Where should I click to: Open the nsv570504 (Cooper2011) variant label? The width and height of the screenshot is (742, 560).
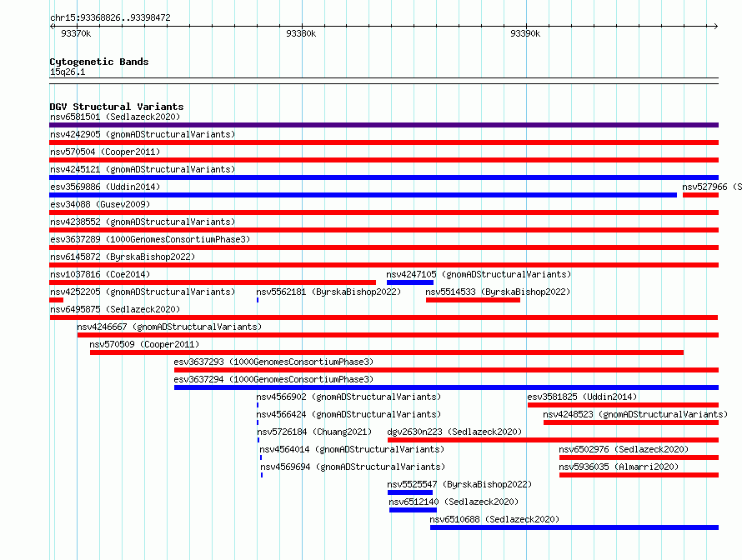pos(105,152)
